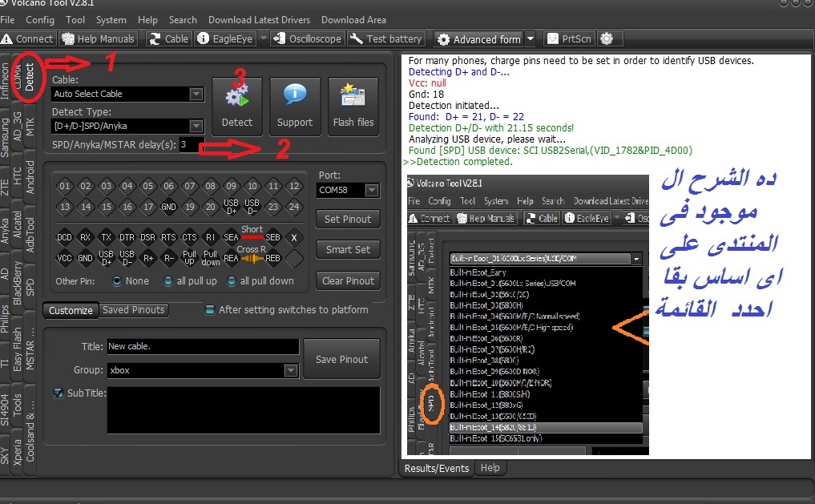The image size is (815, 504).
Task: Click the Connect toolbar button
Action: pyautogui.click(x=27, y=39)
